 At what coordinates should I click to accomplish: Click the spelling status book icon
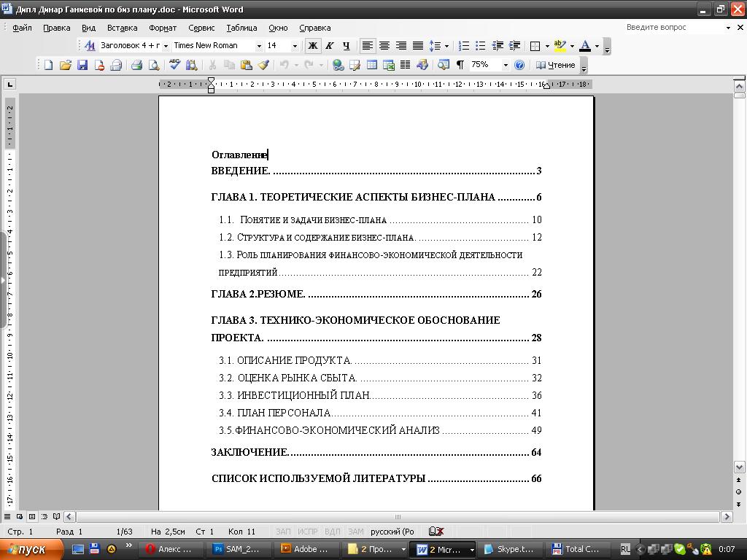[x=436, y=532]
